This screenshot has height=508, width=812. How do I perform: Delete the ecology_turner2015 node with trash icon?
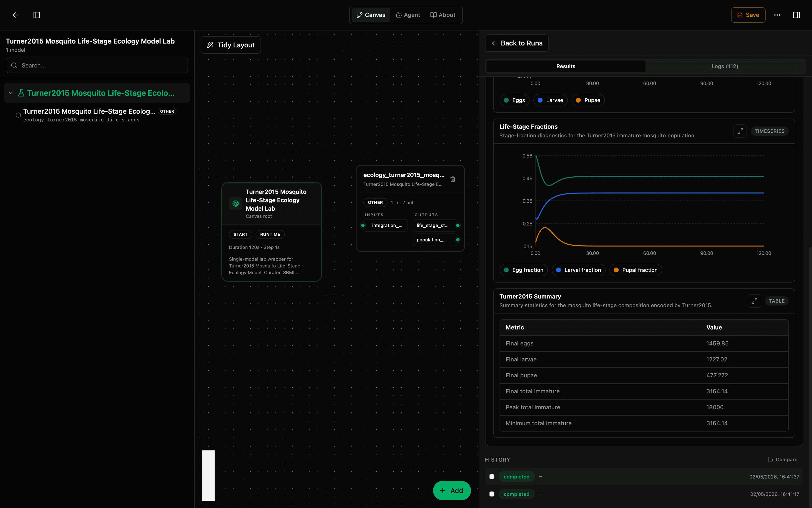[453, 179]
